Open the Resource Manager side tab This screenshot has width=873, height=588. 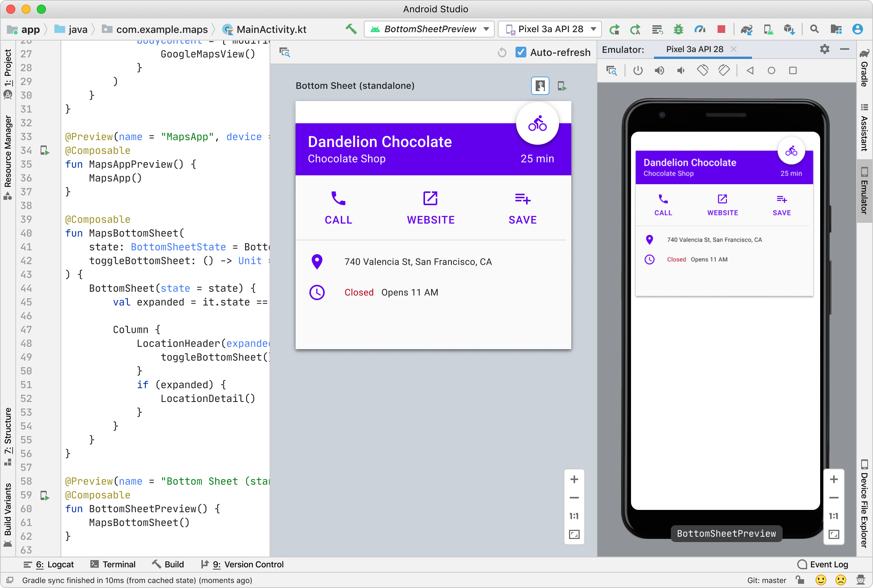8,158
